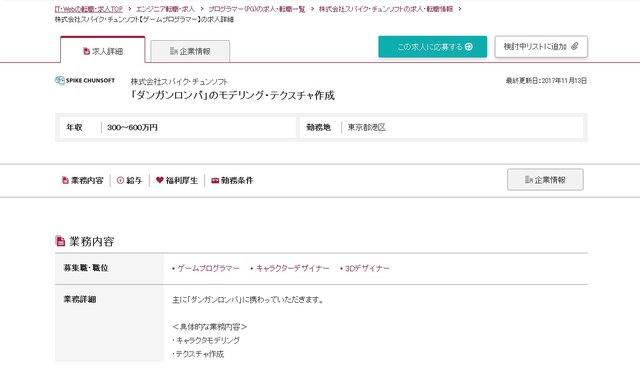Click the heart icon beside 福利厚生

(160, 180)
